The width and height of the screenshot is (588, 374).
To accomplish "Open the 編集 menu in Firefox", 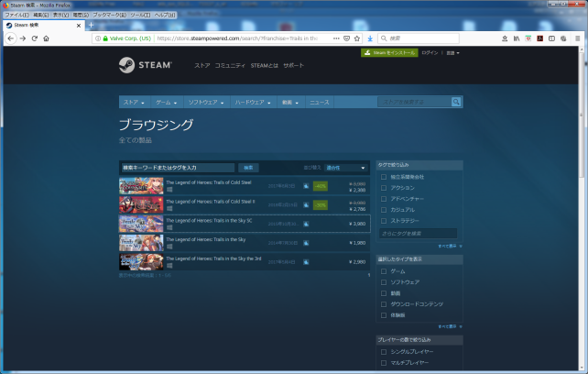I will [41, 15].
